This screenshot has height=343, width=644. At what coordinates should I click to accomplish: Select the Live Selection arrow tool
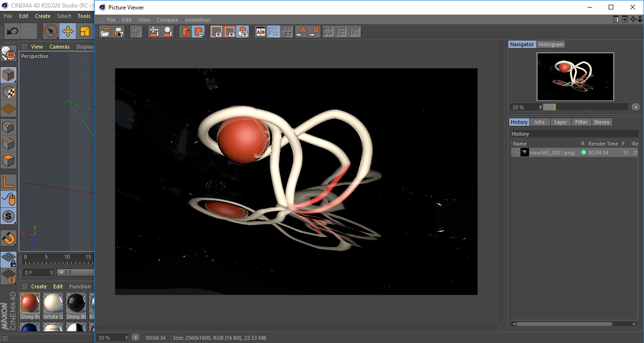click(51, 32)
